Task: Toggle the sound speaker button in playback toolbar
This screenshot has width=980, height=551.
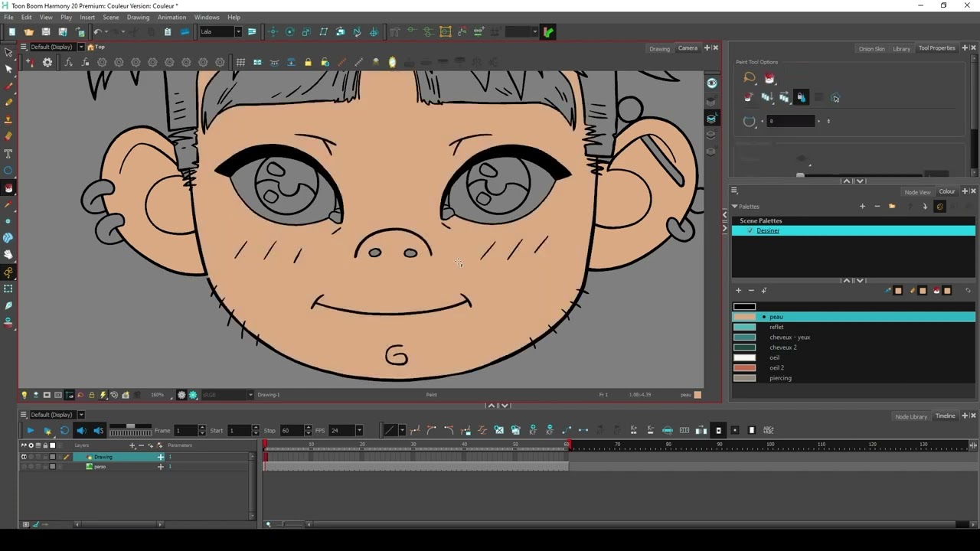Action: click(81, 430)
